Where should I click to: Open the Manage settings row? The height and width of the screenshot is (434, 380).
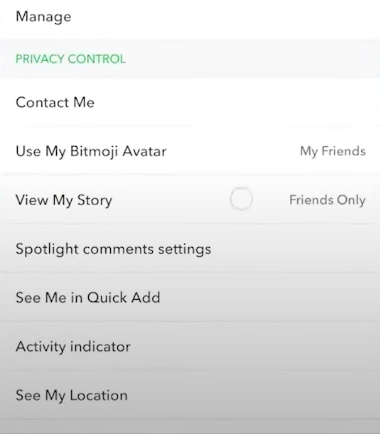(190, 19)
